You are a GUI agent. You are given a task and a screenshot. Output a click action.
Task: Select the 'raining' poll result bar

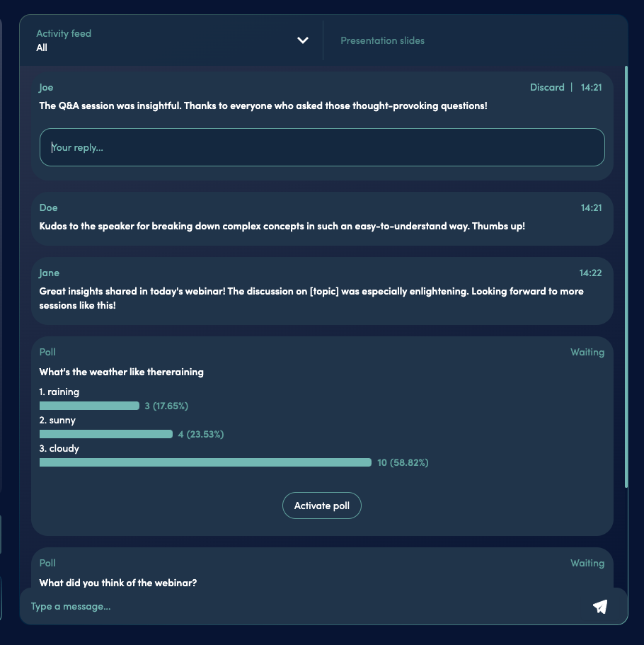click(x=89, y=405)
